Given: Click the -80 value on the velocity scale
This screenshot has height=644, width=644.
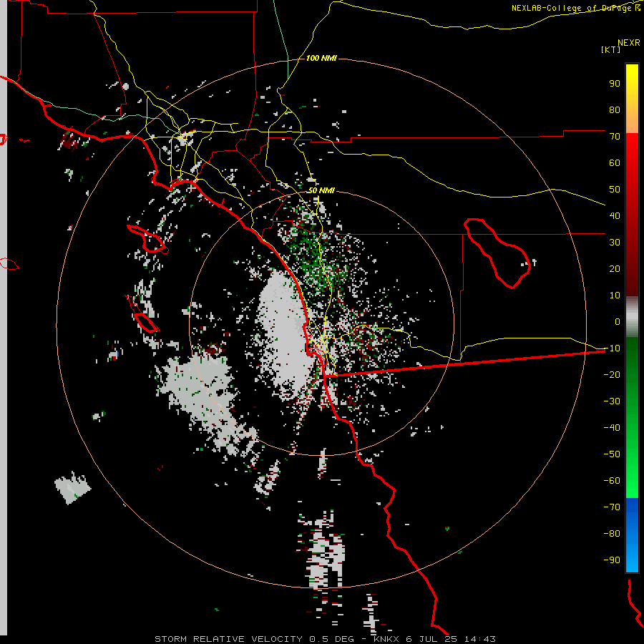Looking at the screenshot, I should point(612,534).
